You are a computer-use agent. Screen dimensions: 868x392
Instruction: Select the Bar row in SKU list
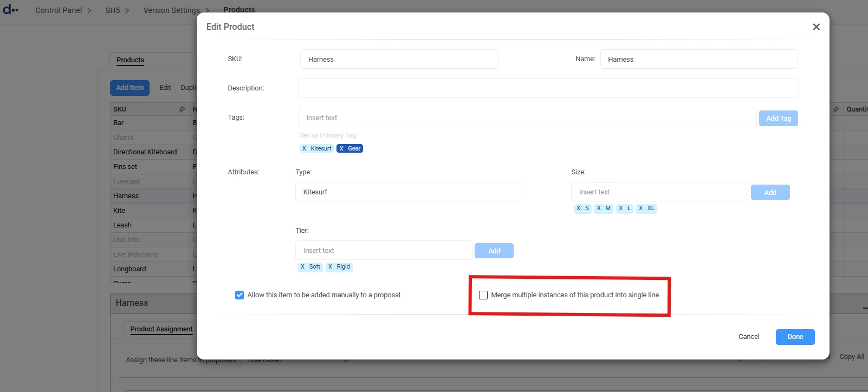click(150, 123)
